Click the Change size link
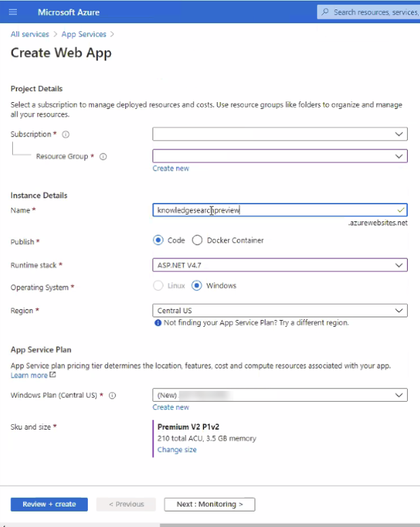 177,450
